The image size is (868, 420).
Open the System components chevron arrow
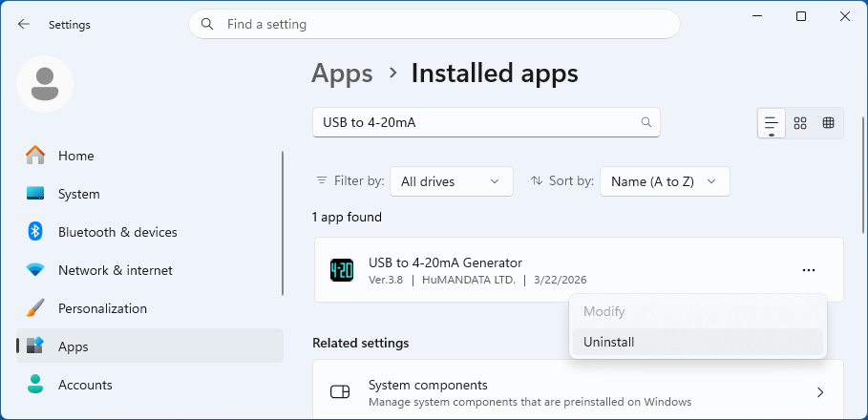[820, 392]
